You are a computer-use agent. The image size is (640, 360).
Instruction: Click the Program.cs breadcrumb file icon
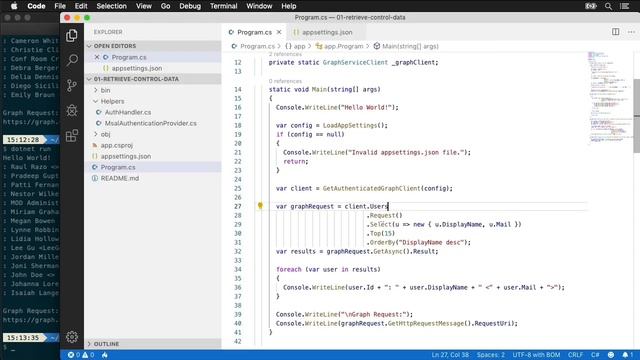point(234,46)
